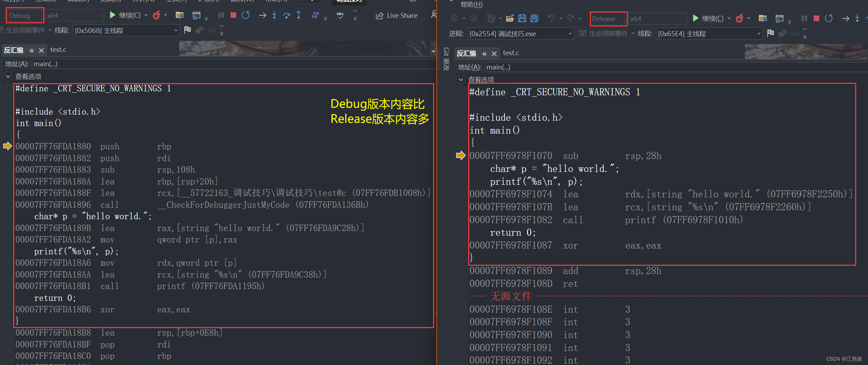The image size is (868, 365).
Task: Open the x64 platform dropdown in Release window
Action: coord(658,19)
